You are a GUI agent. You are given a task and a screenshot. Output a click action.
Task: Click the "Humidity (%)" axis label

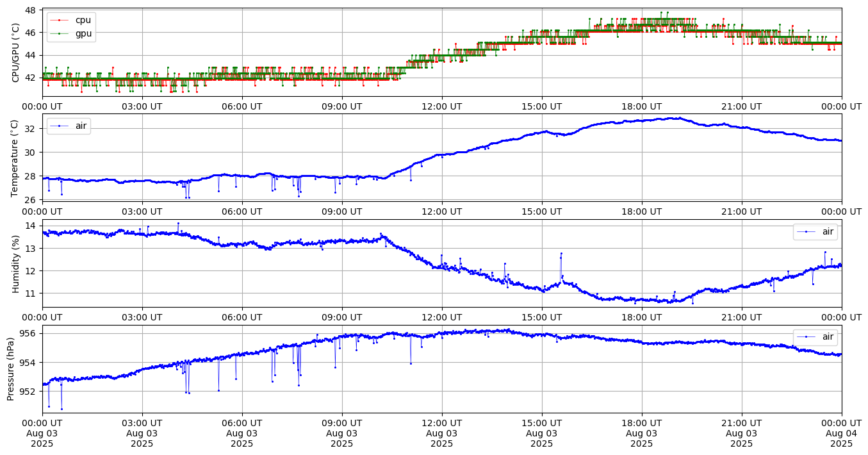[16, 263]
